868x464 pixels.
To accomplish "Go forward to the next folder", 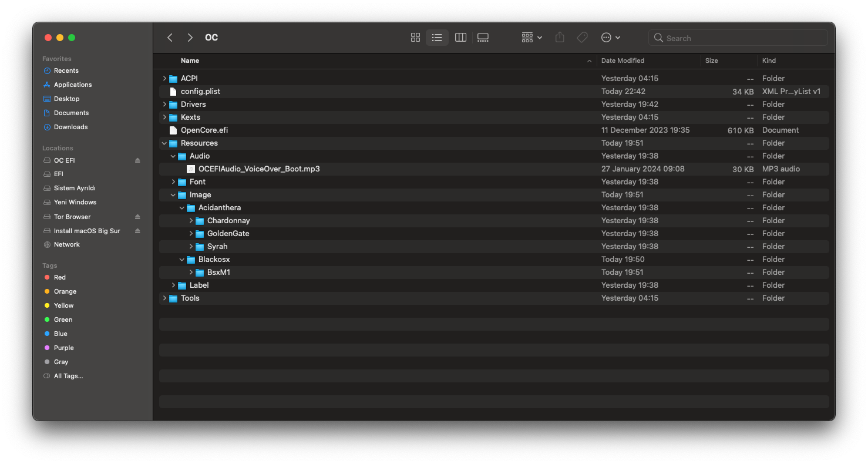I will click(x=190, y=38).
